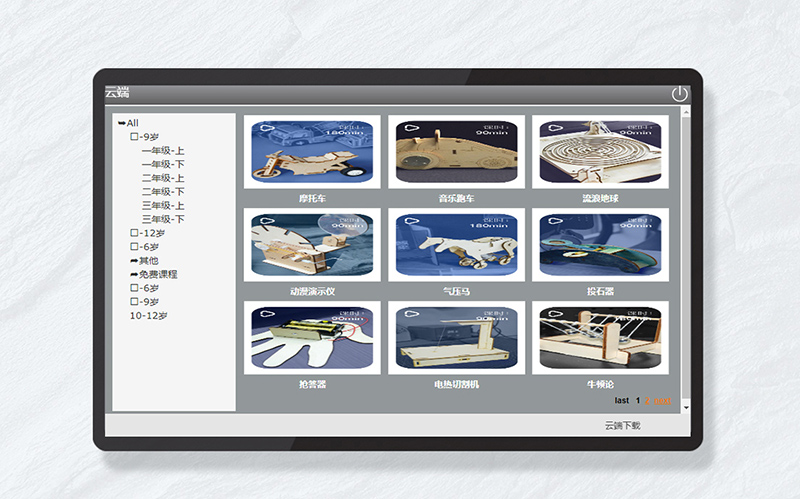Open the 音乐跑车 course image
Image resolution: width=800 pixels, height=499 pixels.
(x=457, y=152)
